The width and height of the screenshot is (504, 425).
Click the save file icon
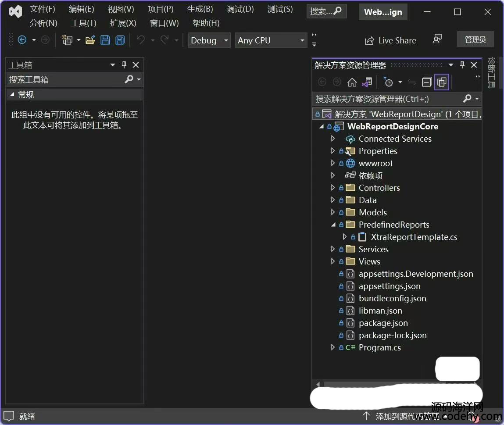[x=105, y=40]
